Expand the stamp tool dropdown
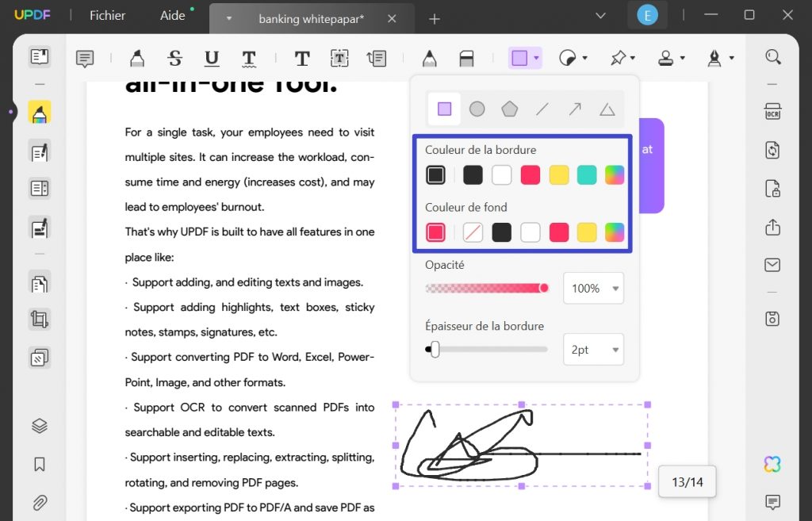Screen dimensions: 812x521 point(683,58)
